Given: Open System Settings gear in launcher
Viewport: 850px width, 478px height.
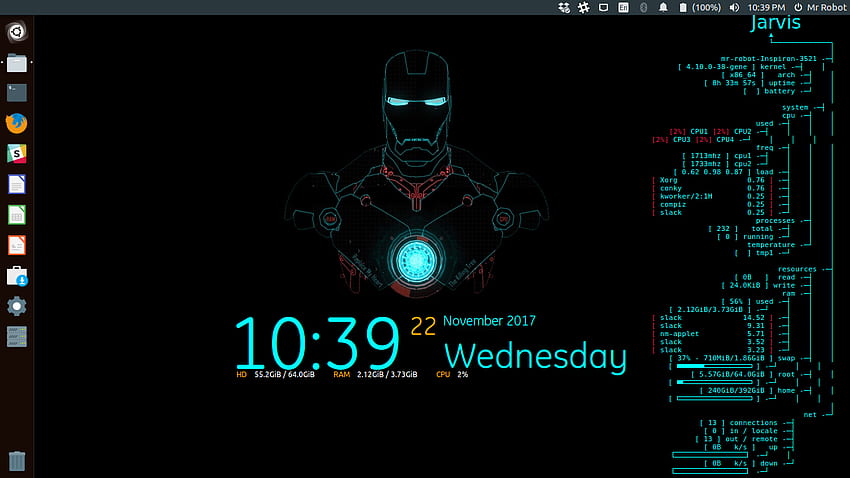Looking at the screenshot, I should pyautogui.click(x=17, y=306).
